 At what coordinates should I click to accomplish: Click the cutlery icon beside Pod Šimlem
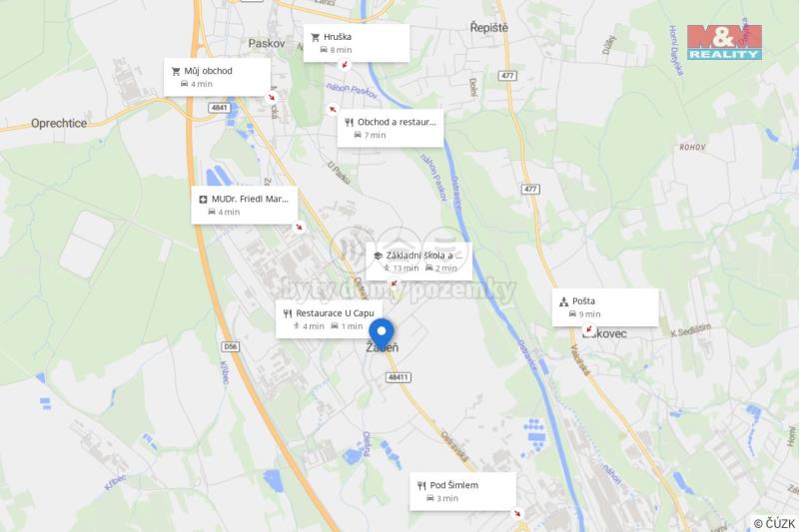421,486
